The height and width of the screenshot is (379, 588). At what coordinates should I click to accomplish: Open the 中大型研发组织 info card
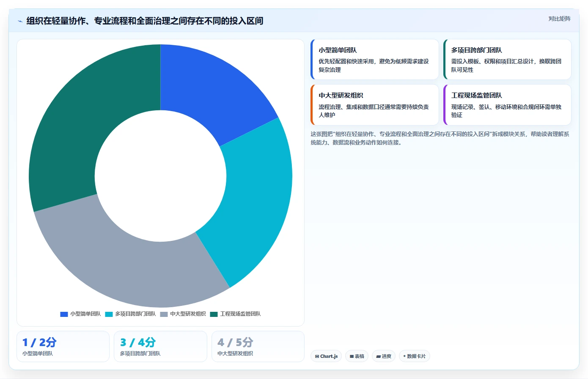pyautogui.click(x=375, y=105)
